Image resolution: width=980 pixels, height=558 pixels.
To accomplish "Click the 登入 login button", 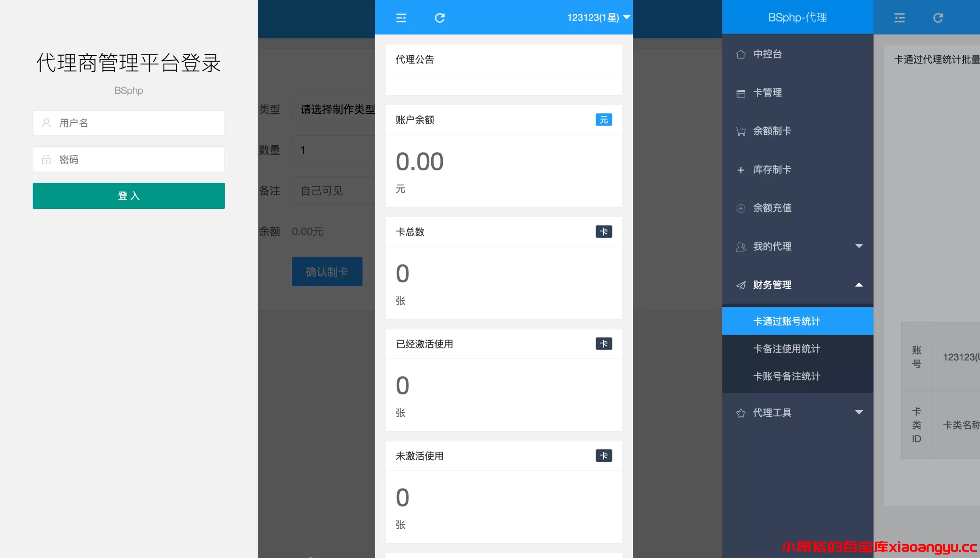I will click(x=128, y=196).
